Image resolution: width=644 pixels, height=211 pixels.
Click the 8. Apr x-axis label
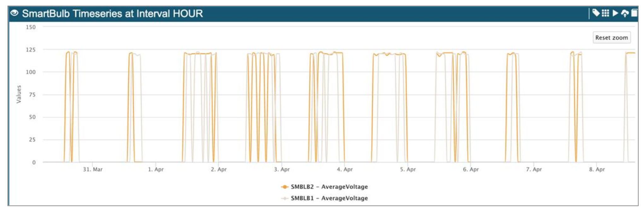597,169
